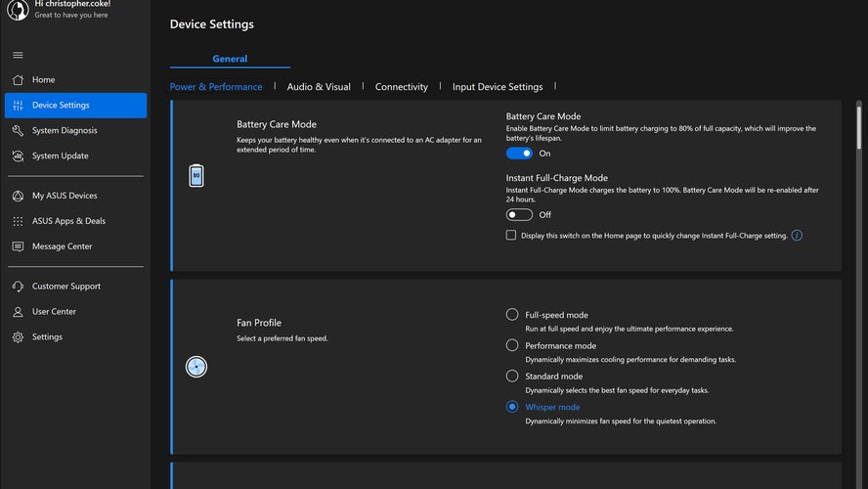Select Full-speed mode fan profile
The width and height of the screenshot is (868, 489).
[x=512, y=315]
